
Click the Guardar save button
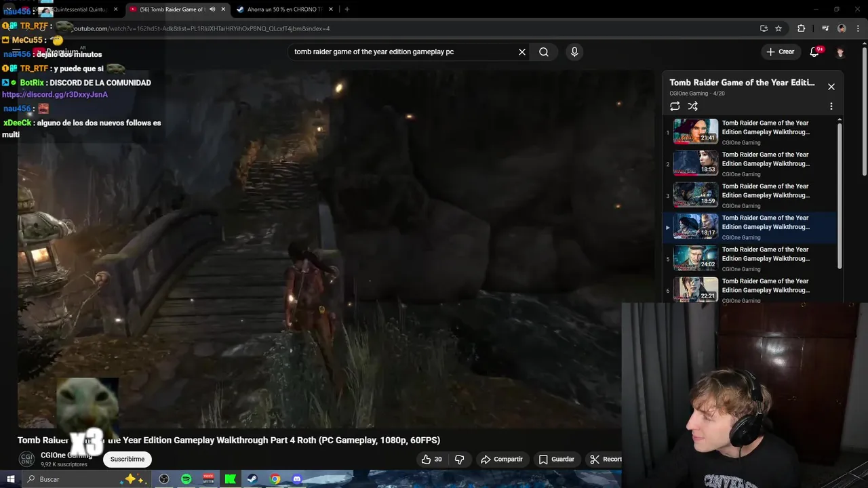coord(556,460)
